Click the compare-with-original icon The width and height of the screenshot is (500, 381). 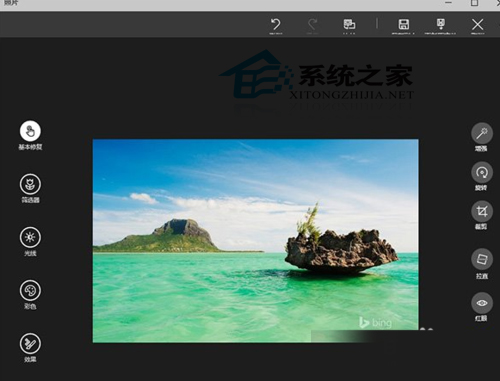tap(349, 24)
